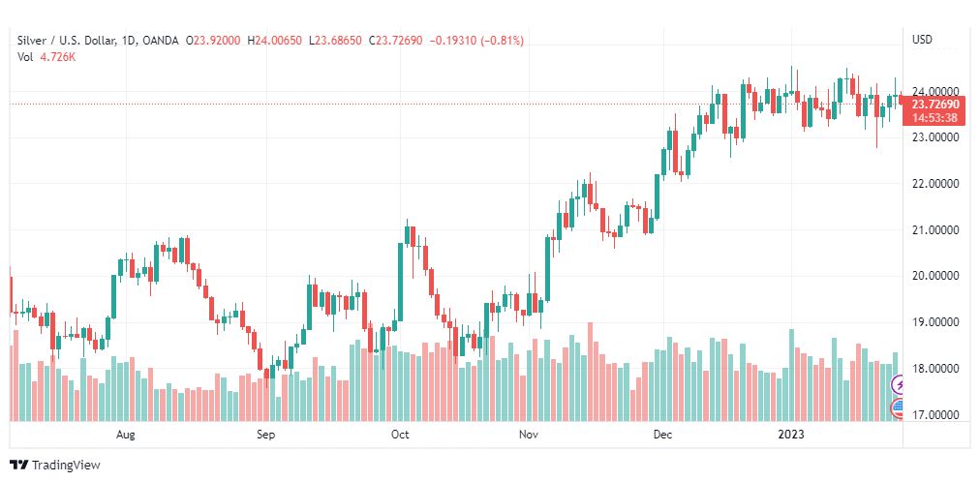Click the countdown timer 14:53:38 label

coord(935,118)
